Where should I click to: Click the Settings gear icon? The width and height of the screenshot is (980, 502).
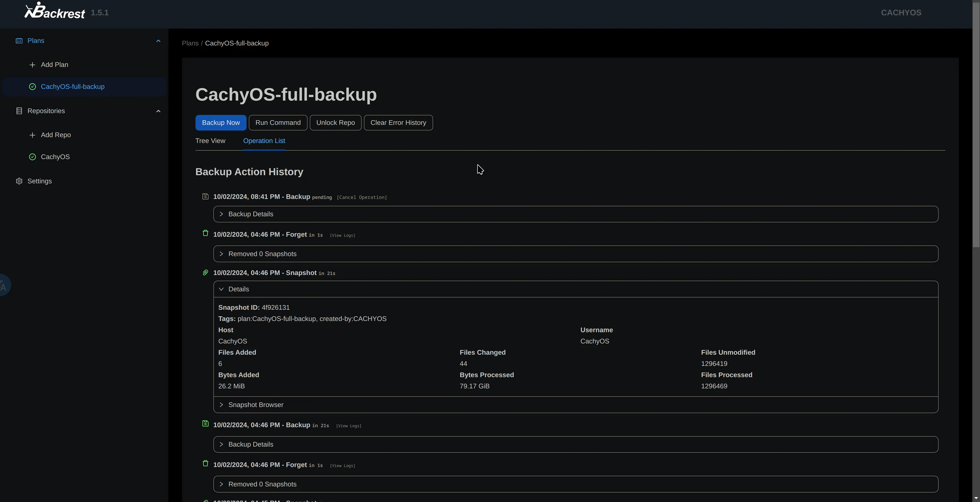pos(19,181)
